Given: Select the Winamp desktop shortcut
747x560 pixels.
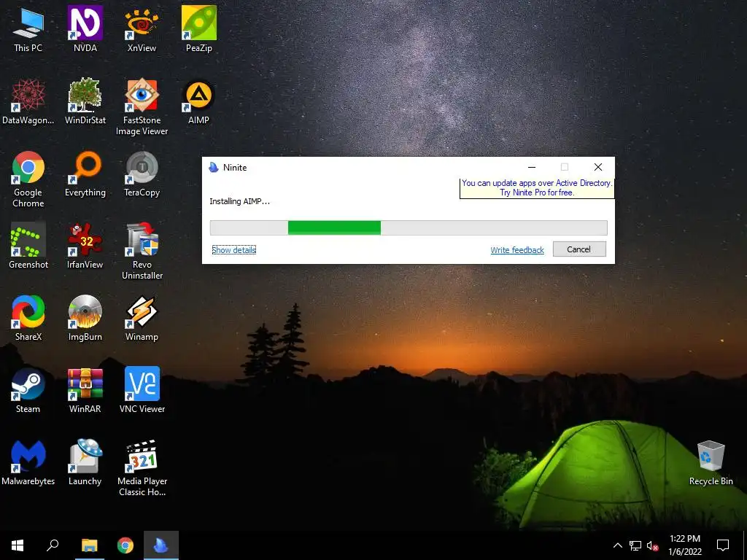Looking at the screenshot, I should tap(142, 319).
